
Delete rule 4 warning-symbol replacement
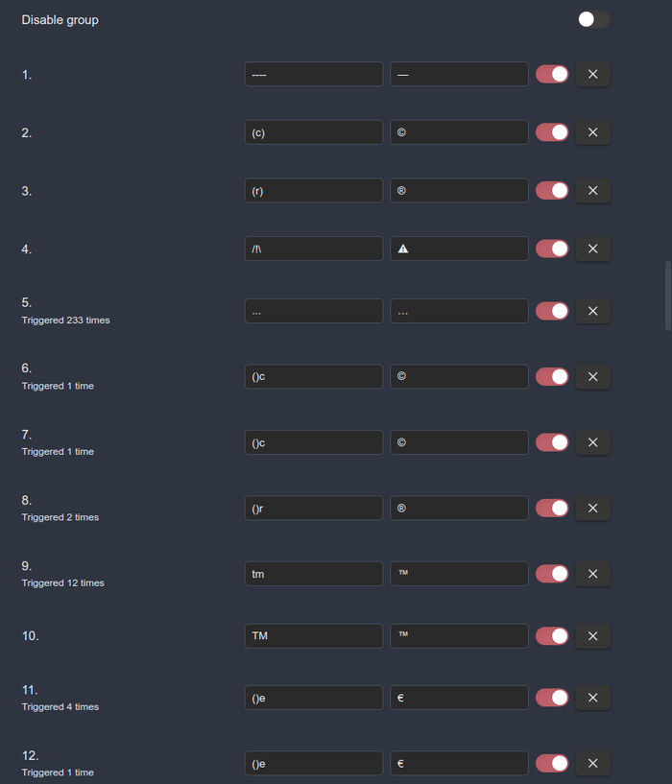592,249
